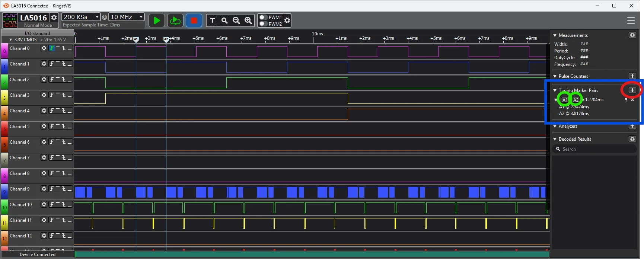Add a new protocol analyzer
644x259 pixels.
pyautogui.click(x=632, y=126)
